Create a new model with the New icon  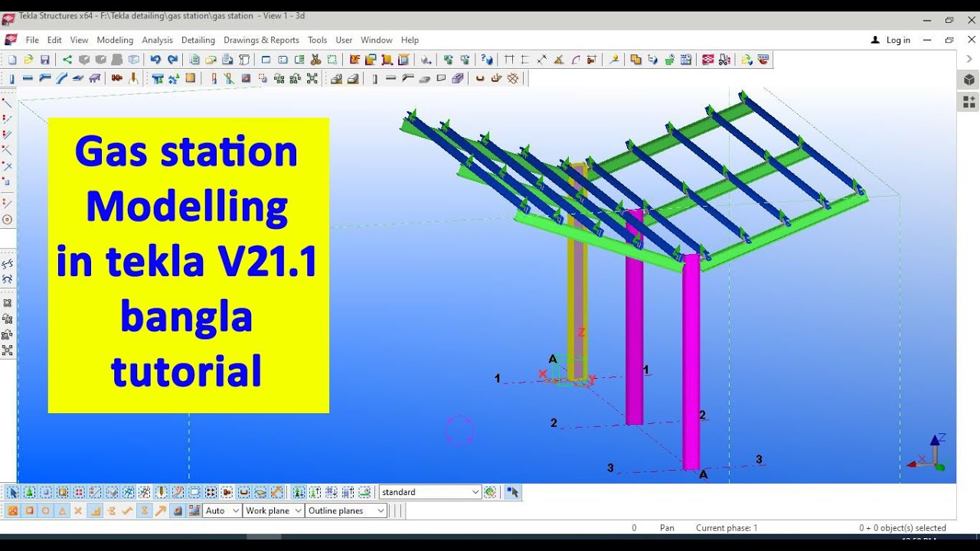pyautogui.click(x=12, y=60)
